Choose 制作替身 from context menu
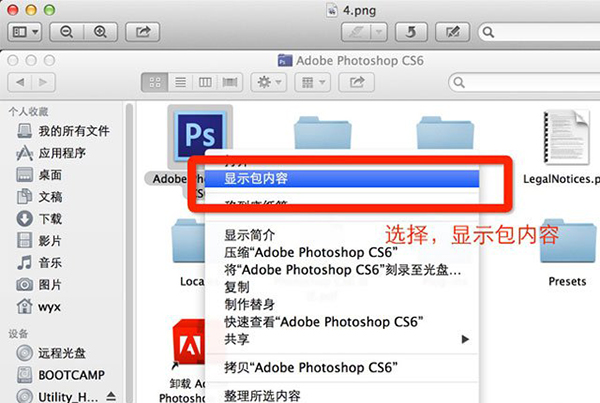The image size is (600, 403). coord(342,305)
